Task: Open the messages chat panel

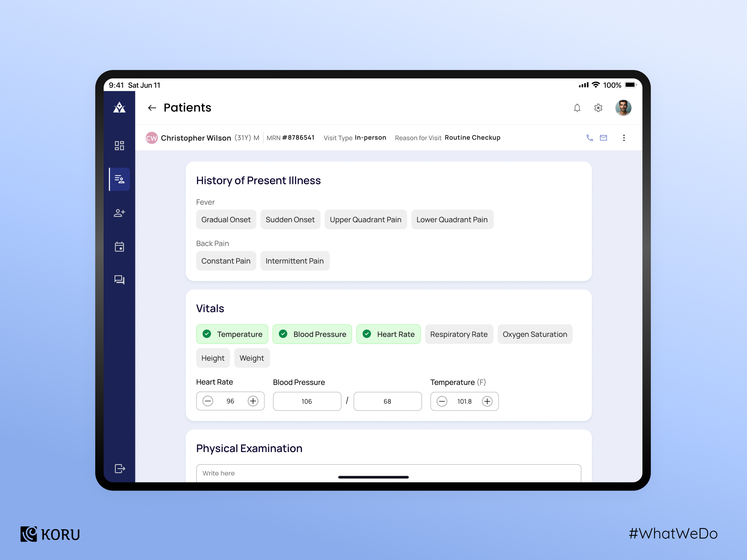Action: [x=120, y=280]
